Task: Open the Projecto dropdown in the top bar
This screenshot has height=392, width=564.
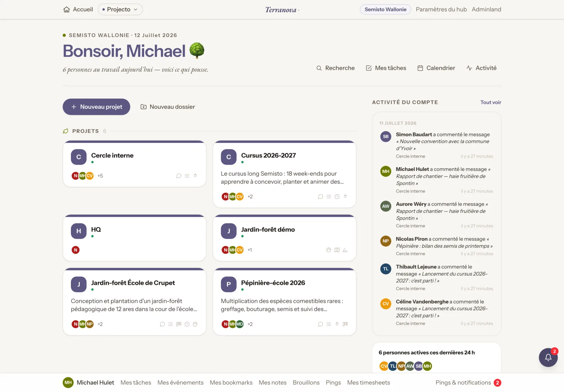Action: [x=120, y=10]
